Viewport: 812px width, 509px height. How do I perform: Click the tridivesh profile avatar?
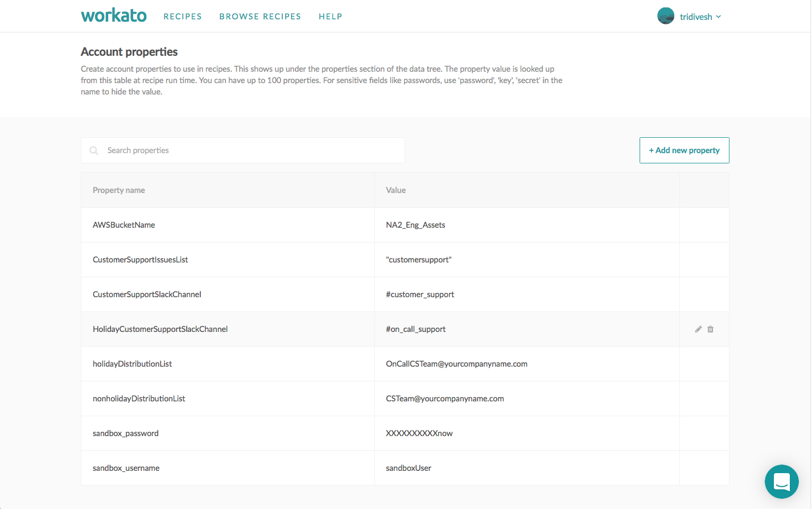[665, 17]
